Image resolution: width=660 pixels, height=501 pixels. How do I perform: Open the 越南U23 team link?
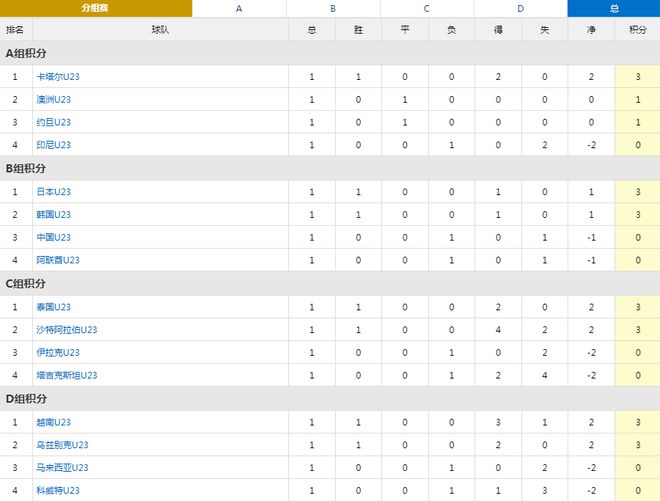(53, 422)
